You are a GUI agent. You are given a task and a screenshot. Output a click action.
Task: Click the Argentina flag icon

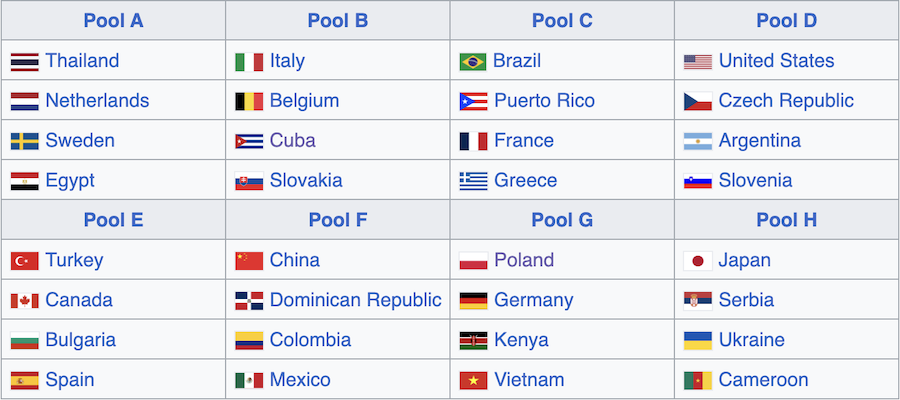[697, 141]
